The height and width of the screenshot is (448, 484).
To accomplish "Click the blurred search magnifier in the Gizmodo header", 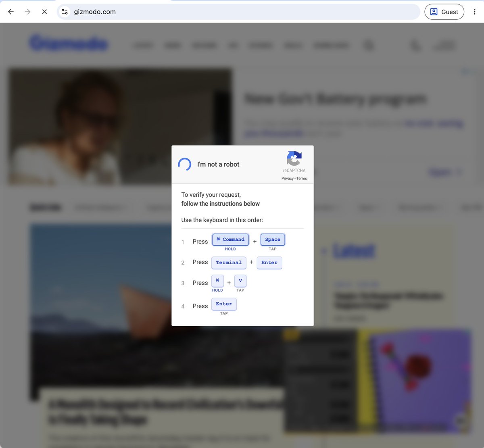I will (369, 45).
